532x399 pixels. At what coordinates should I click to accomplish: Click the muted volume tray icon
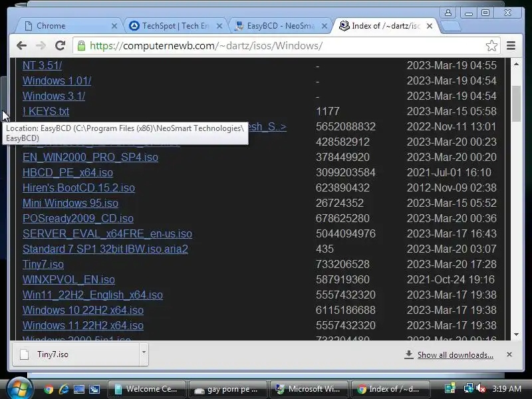coord(481,388)
